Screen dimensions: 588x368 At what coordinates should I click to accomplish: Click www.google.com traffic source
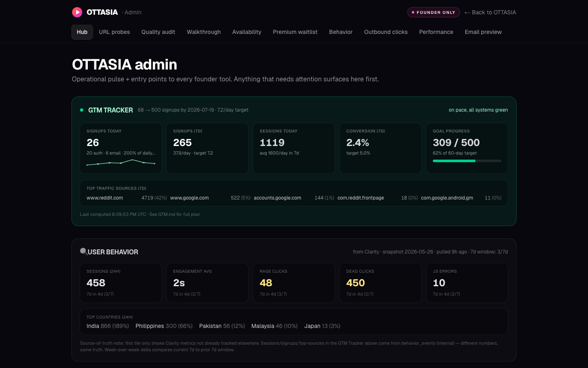(x=189, y=198)
